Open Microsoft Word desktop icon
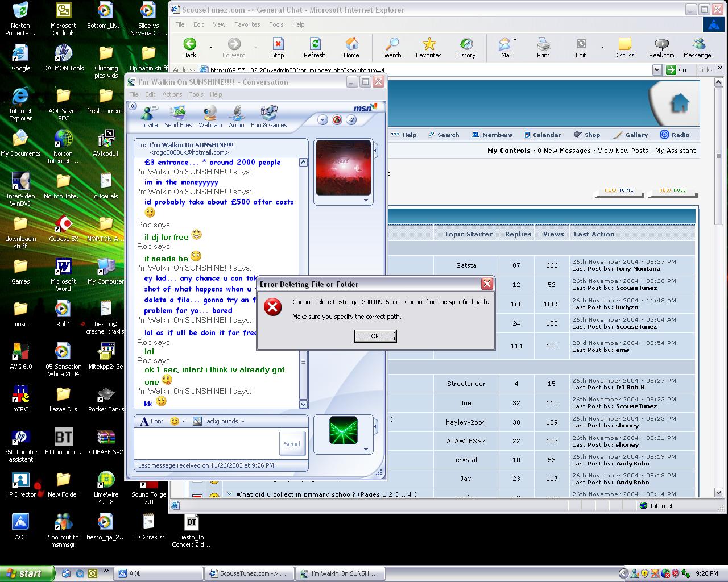Viewport: 728px width, 582px height. (x=63, y=275)
